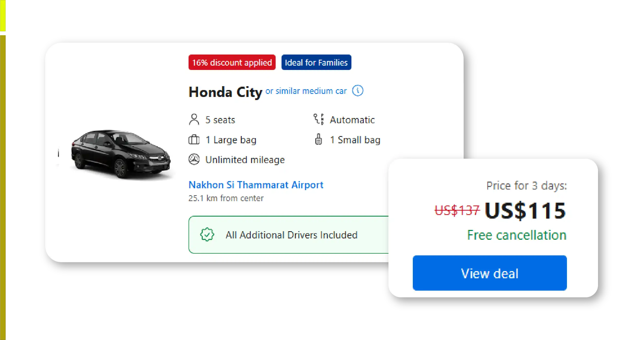Click the 25.1 km from center text
The height and width of the screenshot is (340, 644).
226,198
